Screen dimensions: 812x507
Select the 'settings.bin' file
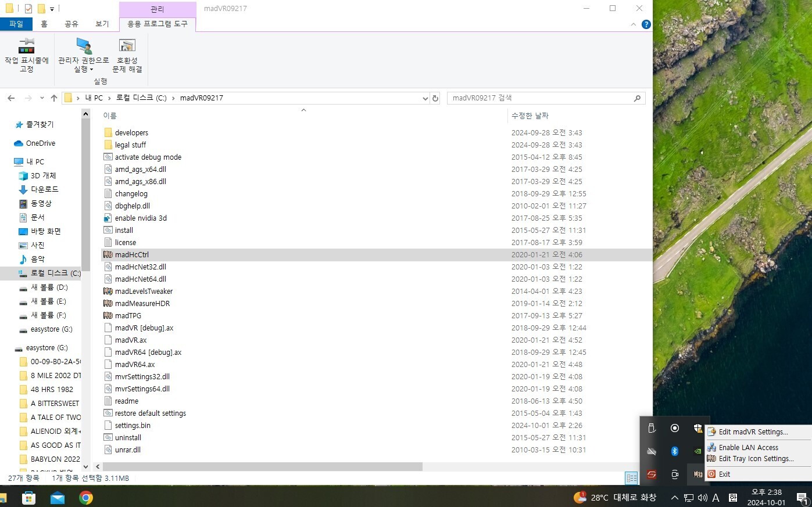(x=133, y=426)
